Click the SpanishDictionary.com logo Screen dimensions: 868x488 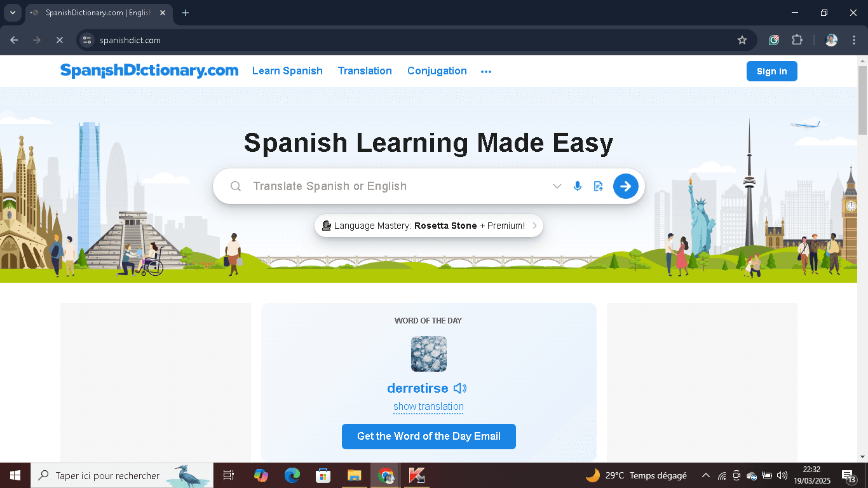click(x=150, y=71)
